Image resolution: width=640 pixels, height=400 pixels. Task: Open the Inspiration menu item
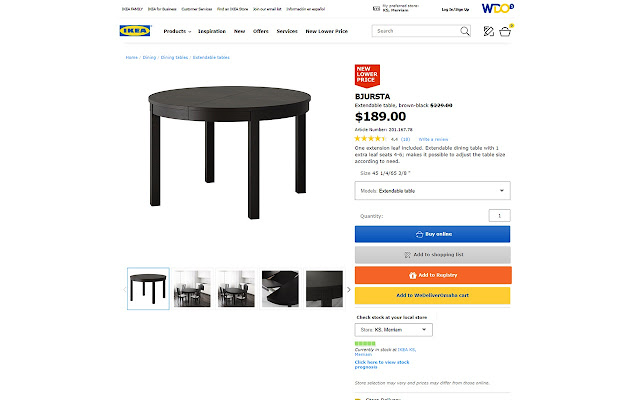coord(212,31)
